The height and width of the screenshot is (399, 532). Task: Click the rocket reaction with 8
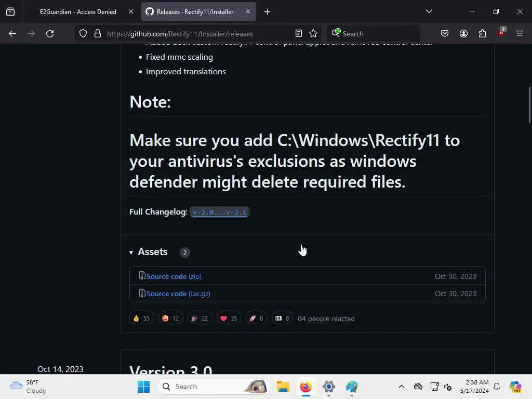(257, 318)
